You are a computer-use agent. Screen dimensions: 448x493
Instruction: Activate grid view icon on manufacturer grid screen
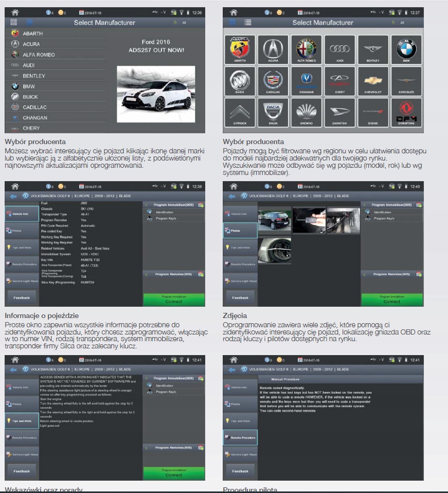(232, 22)
